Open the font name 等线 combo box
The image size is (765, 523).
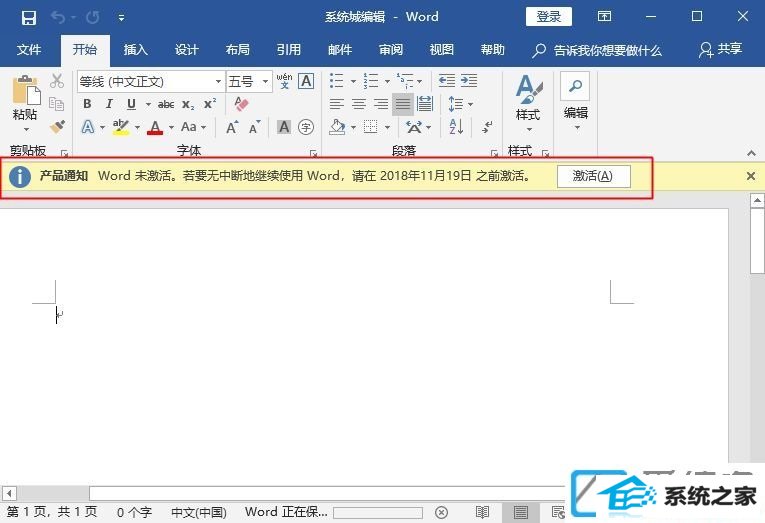pyautogui.click(x=150, y=81)
